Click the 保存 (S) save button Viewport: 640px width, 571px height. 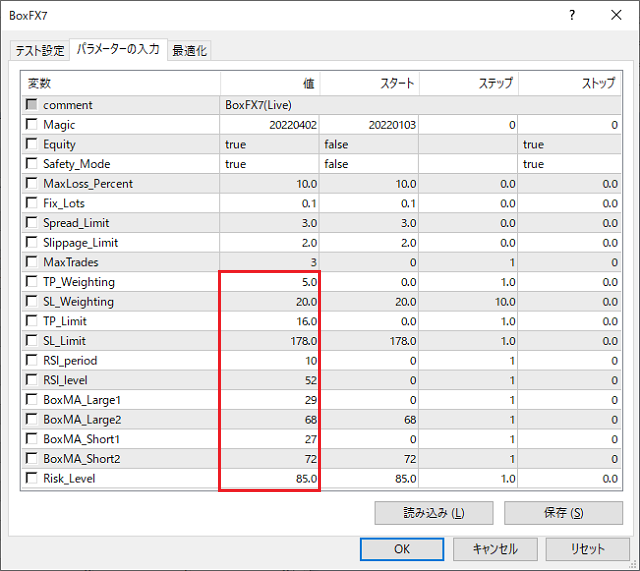pos(563,513)
